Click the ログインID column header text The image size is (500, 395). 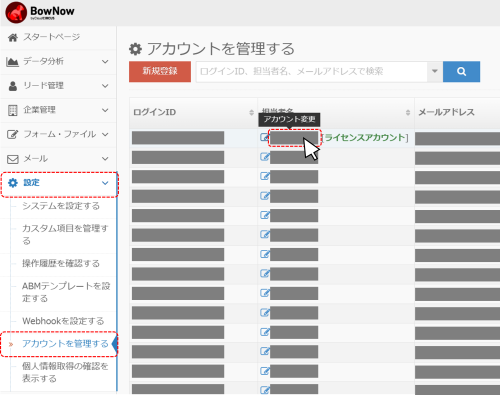click(x=154, y=112)
